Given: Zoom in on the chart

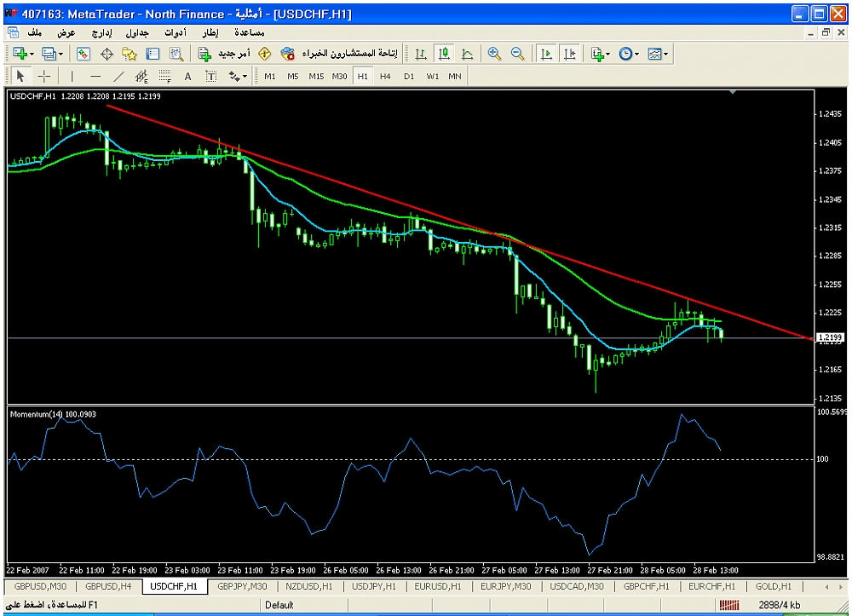Looking at the screenshot, I should point(494,54).
